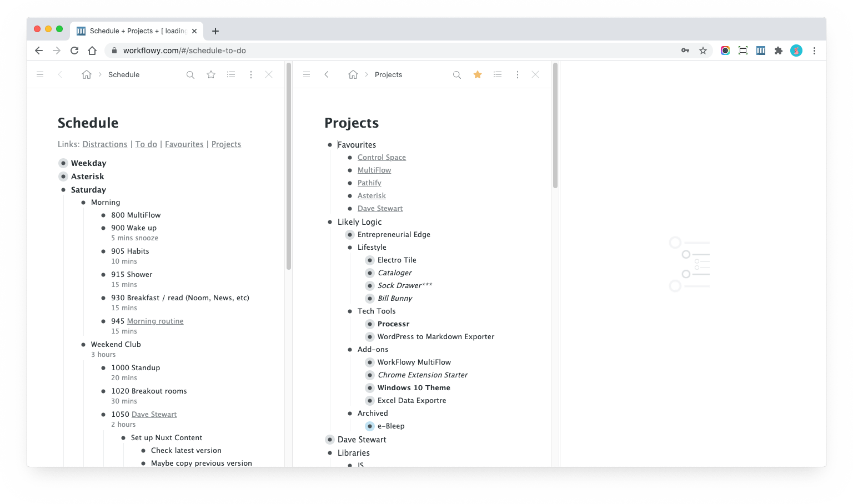Expand the Entrepreneurial Edge bullet
Image resolution: width=853 pixels, height=504 pixels.
pyautogui.click(x=350, y=235)
